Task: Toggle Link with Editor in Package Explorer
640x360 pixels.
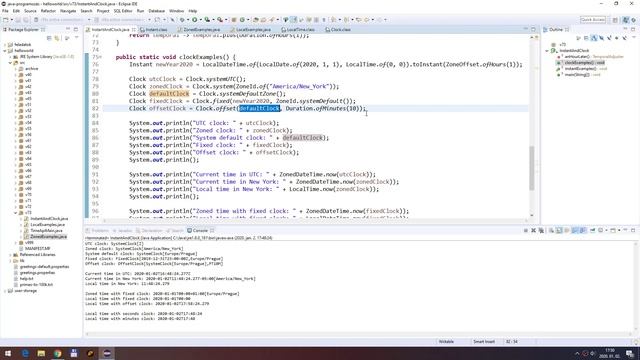Action: point(57,38)
